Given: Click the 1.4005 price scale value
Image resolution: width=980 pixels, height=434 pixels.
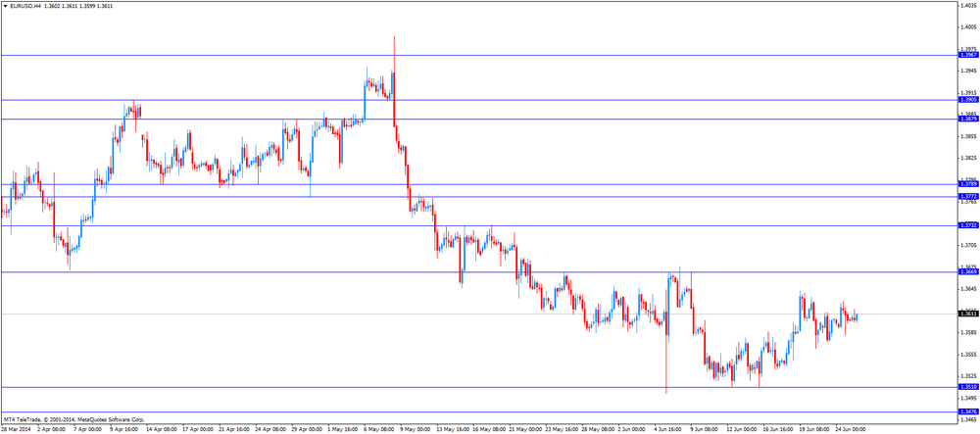Looking at the screenshot, I should pyautogui.click(x=968, y=26).
